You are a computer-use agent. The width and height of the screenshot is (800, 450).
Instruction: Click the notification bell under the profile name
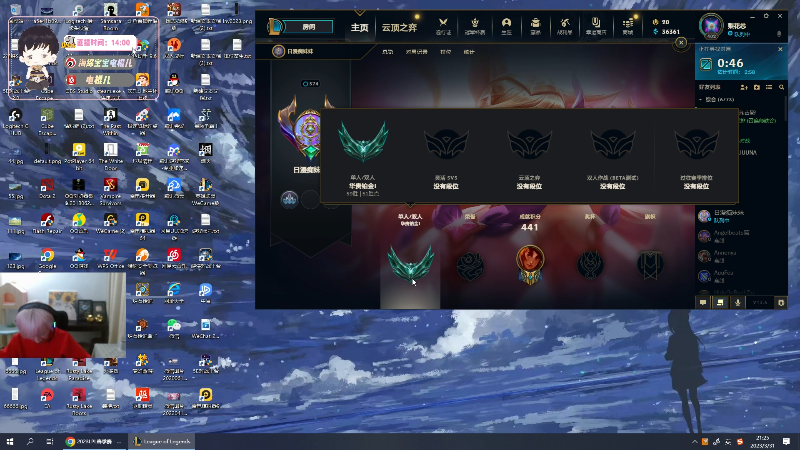point(779,34)
